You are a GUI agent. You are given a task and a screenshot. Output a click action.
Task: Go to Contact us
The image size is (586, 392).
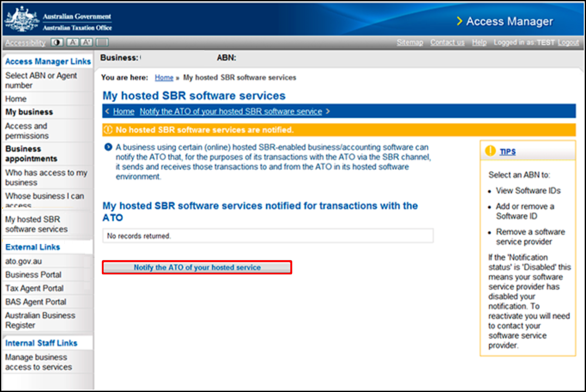click(x=447, y=43)
